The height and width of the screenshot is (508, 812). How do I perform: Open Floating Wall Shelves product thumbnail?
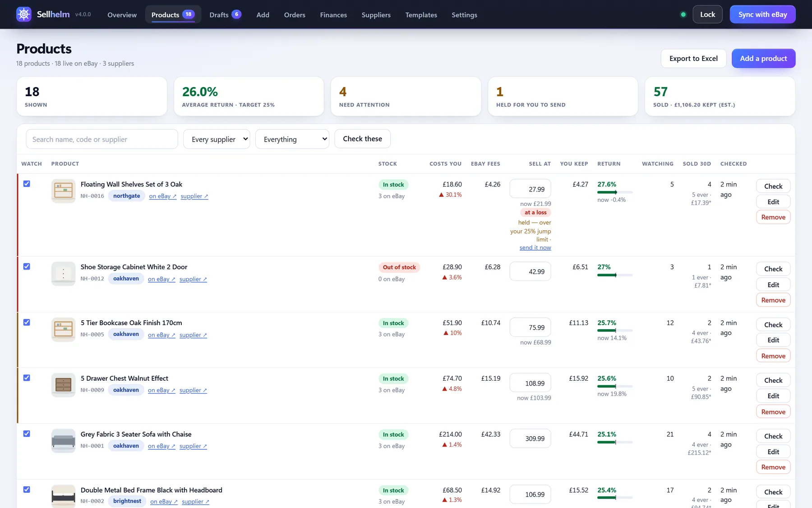click(63, 191)
